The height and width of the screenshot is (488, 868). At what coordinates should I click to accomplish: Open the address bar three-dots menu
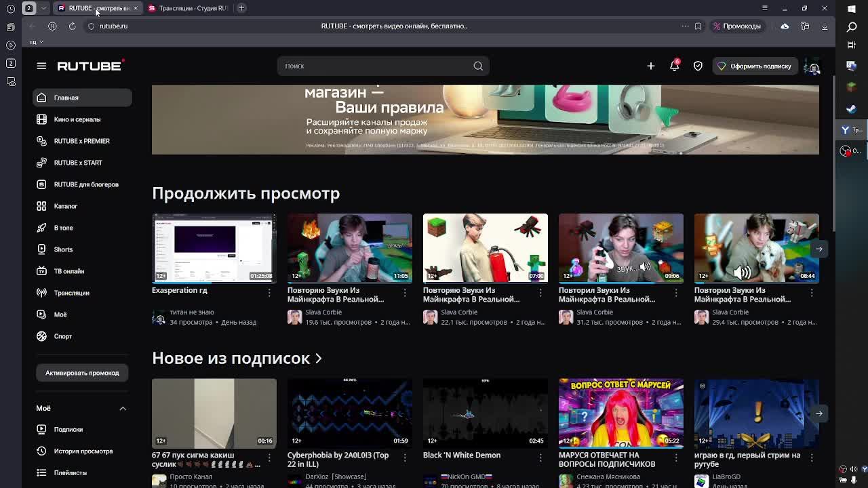685,26
